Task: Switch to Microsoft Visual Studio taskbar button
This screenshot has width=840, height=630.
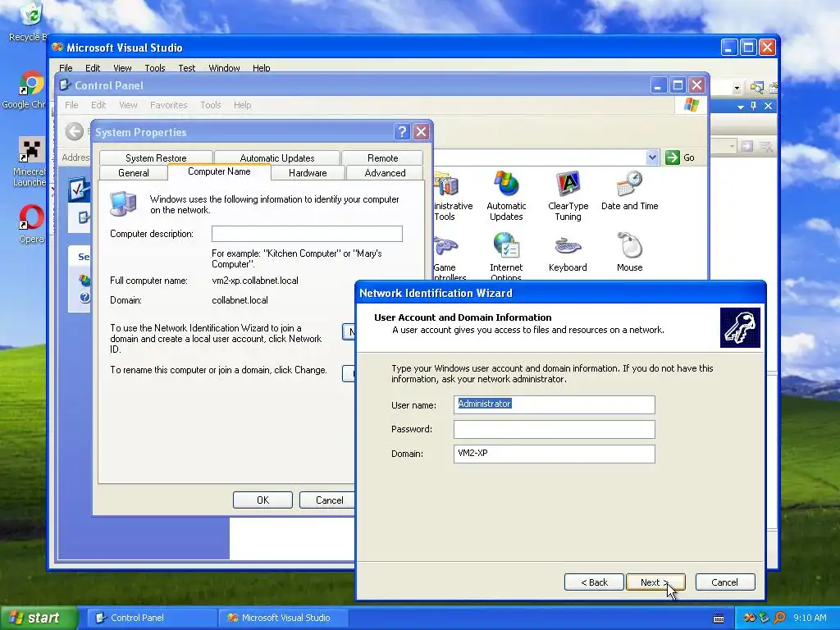Action: (x=283, y=618)
